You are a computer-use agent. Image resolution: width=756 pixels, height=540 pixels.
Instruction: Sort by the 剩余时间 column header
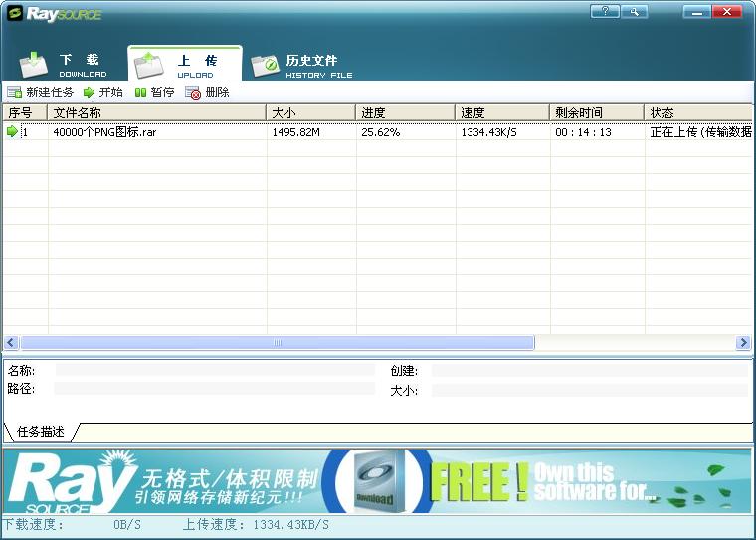(x=597, y=112)
